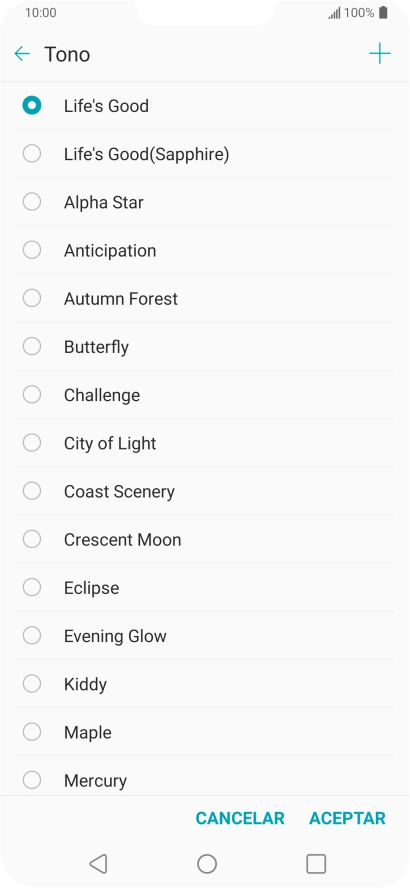The height and width of the screenshot is (888, 410).
Task: Select the Kiddy ringtone
Action: pyautogui.click(x=205, y=684)
